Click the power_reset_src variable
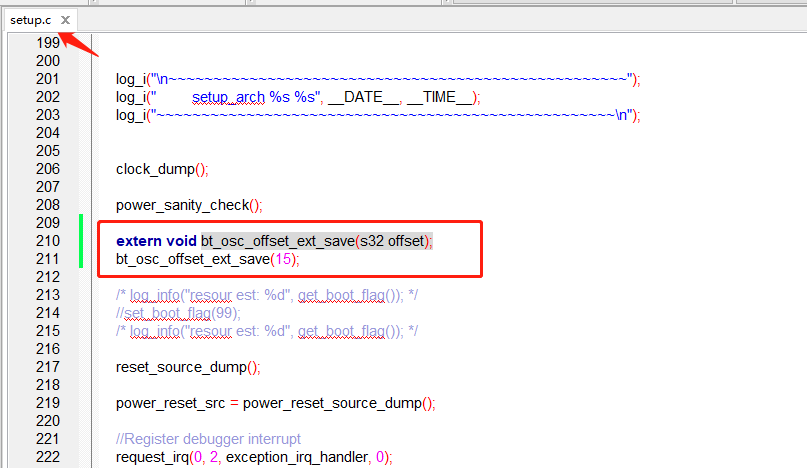The image size is (807, 468). (x=170, y=404)
